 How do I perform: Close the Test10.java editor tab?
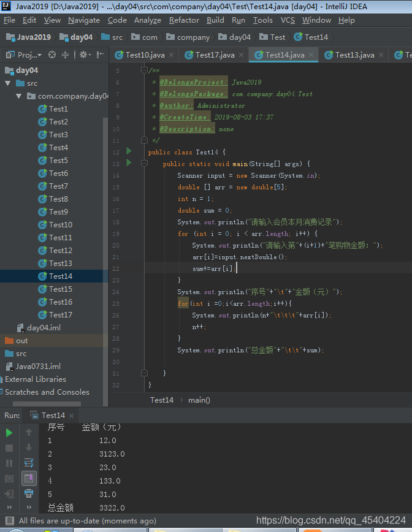[x=172, y=55]
